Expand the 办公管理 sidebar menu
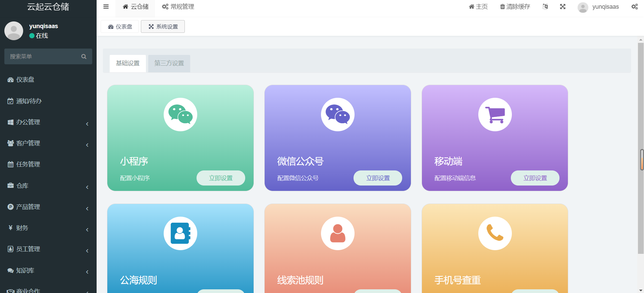This screenshot has height=293, width=644. (48, 122)
